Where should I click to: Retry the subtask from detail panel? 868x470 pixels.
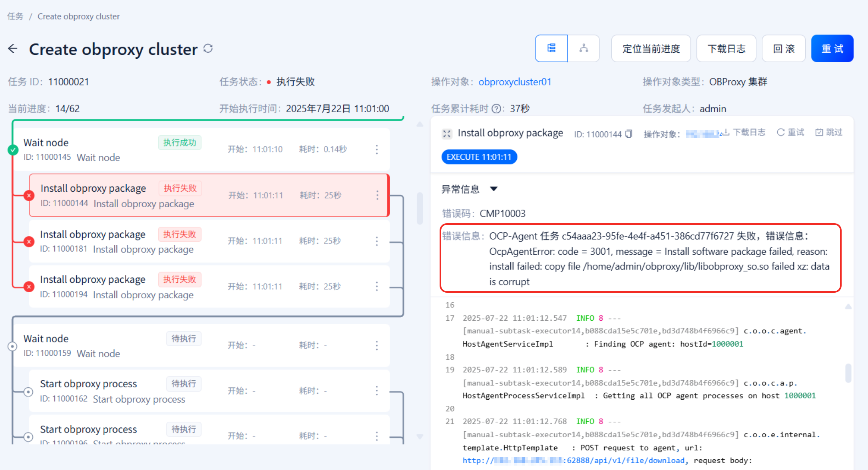(x=790, y=132)
